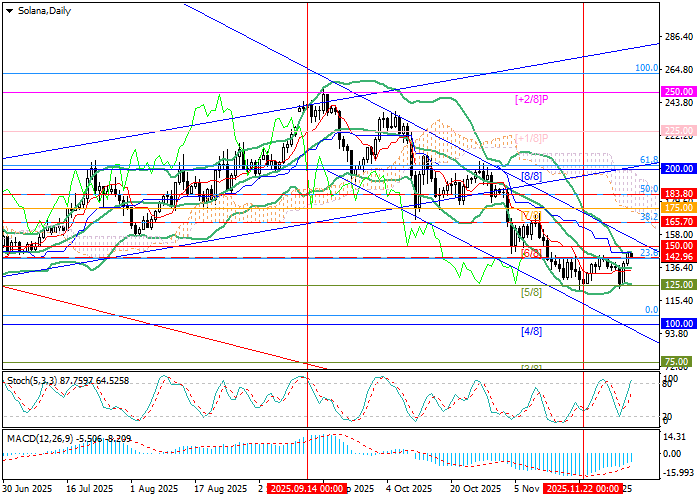Image resolution: width=700 pixels, height=500 pixels.
Task: Click the current price 142.96 label
Action: point(679,257)
